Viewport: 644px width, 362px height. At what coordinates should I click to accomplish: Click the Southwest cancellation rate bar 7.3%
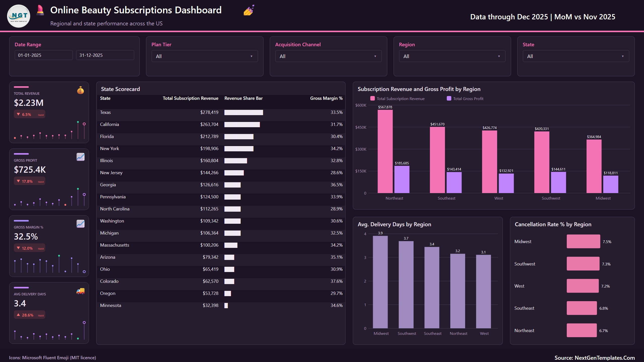coord(583,264)
